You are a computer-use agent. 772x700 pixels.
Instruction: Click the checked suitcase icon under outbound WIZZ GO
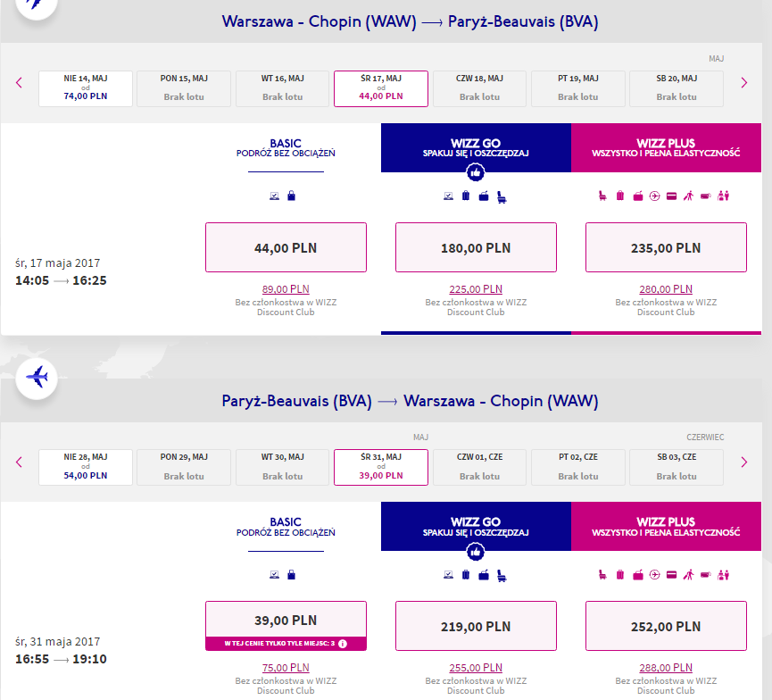466,196
